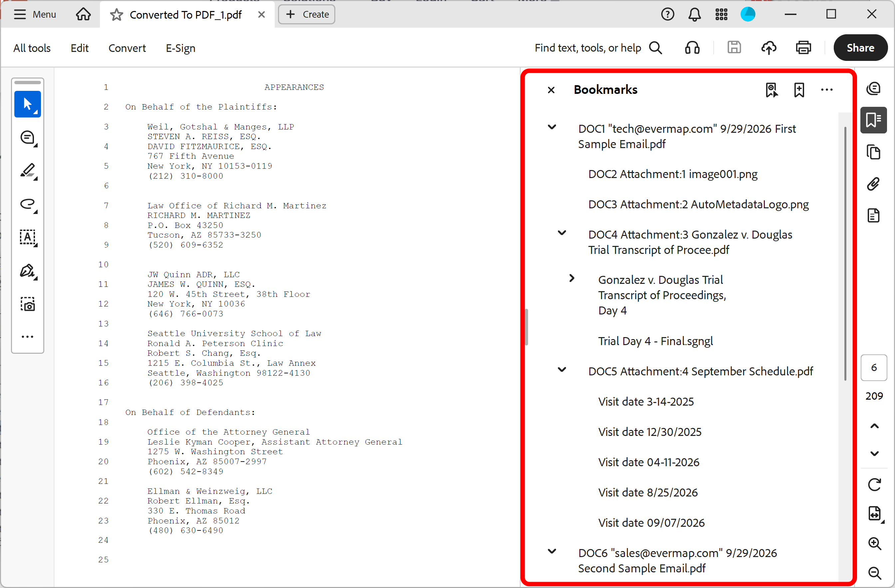Collapse the DOC1 First Sample Email bookmark
Image resolution: width=895 pixels, height=588 pixels.
tap(552, 127)
